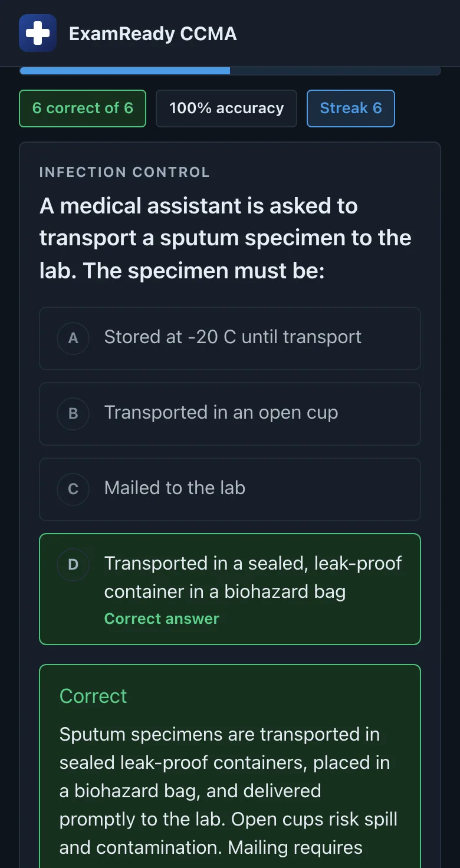Click the ExamReady CCMA title
The height and width of the screenshot is (868, 460).
pos(153,34)
